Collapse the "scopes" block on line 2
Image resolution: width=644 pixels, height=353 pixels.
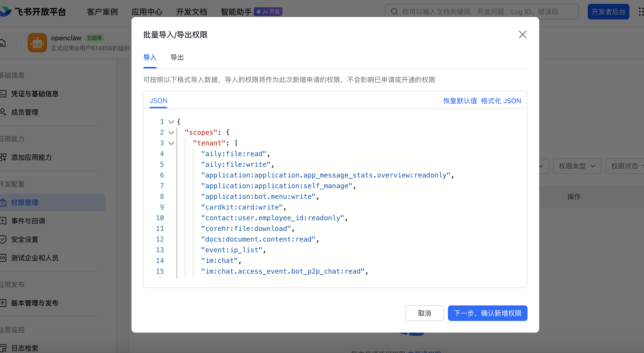point(171,132)
